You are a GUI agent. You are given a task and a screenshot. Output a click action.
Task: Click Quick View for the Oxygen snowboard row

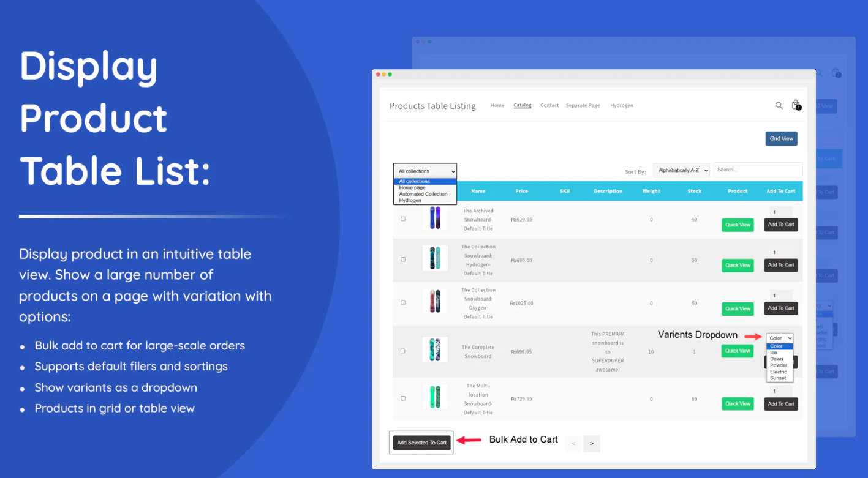[738, 308]
